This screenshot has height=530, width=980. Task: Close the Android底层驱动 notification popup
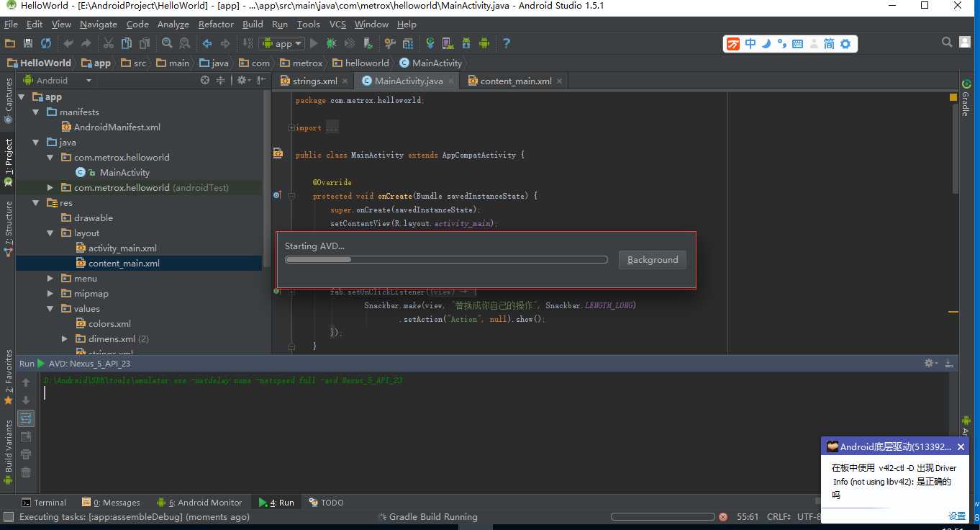point(961,447)
